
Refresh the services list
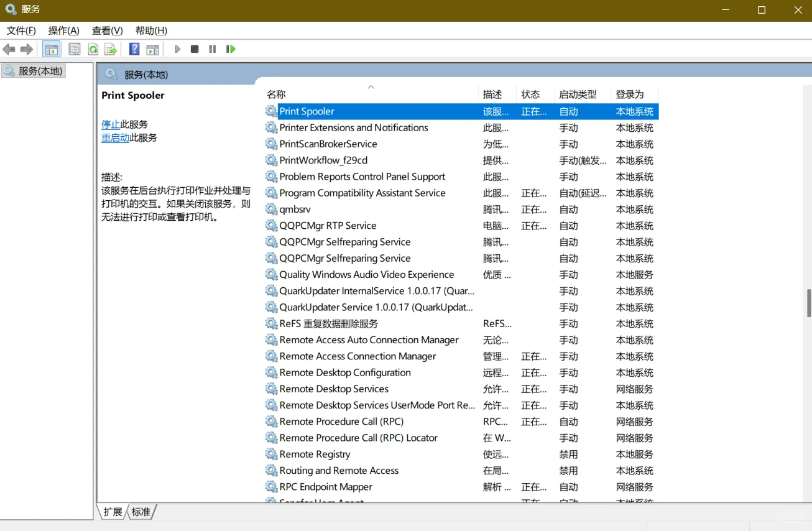coord(91,49)
